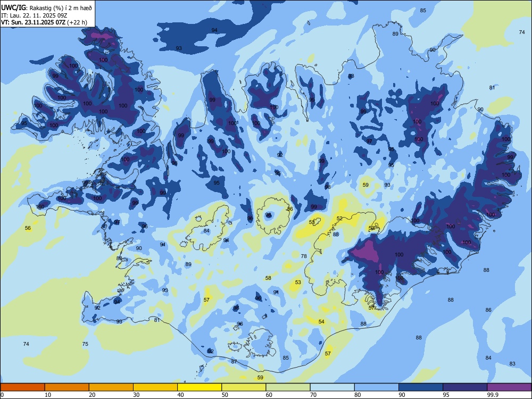
Task: Select the 30–40 legend color block
Action: 155,387
